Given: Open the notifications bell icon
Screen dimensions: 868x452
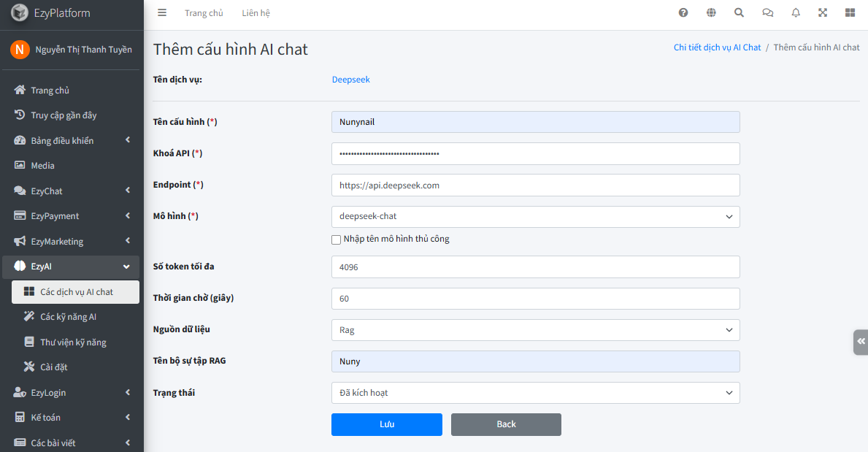Looking at the screenshot, I should (x=796, y=12).
